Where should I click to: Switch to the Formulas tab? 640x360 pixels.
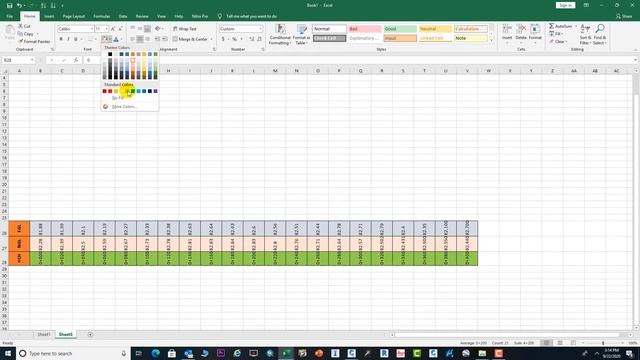tap(102, 16)
